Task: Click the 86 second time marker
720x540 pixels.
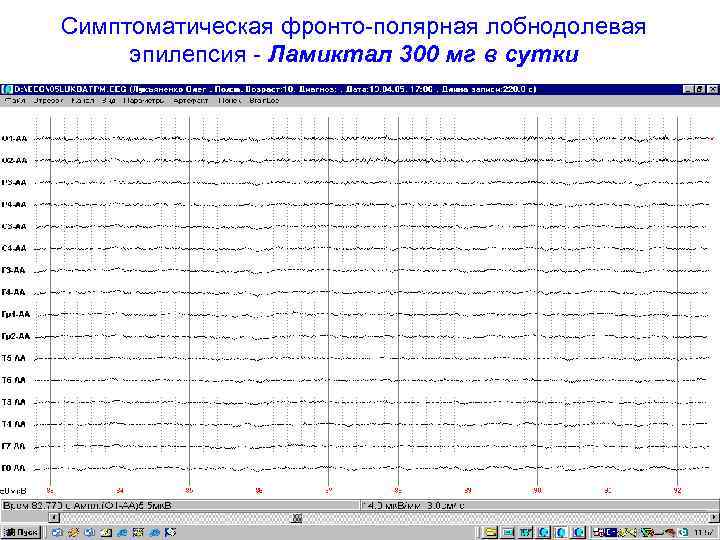Action: point(259,491)
